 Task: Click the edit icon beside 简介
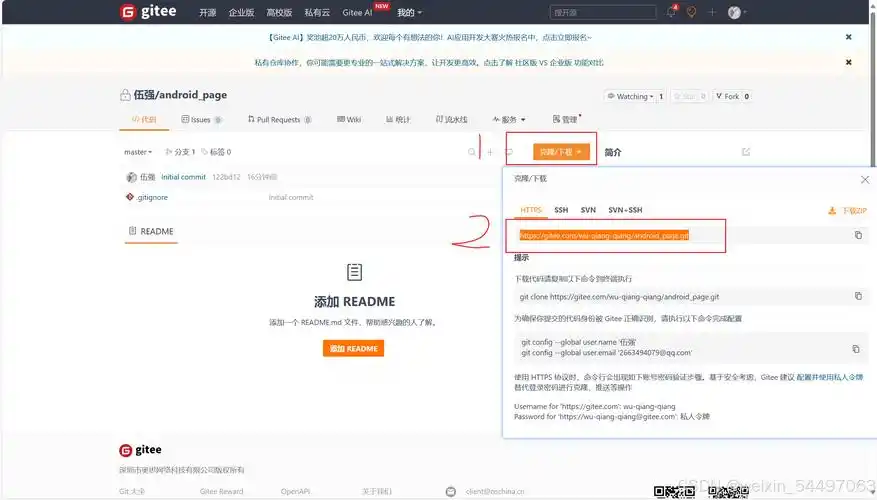[746, 152]
